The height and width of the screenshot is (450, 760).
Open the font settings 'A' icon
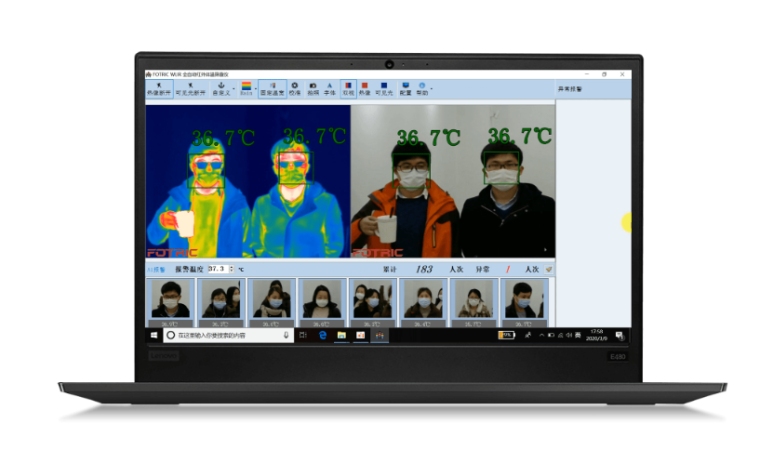tap(329, 88)
